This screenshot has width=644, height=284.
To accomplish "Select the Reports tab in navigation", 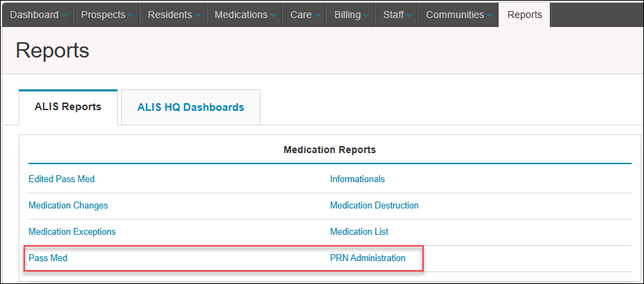I will pyautogui.click(x=524, y=15).
